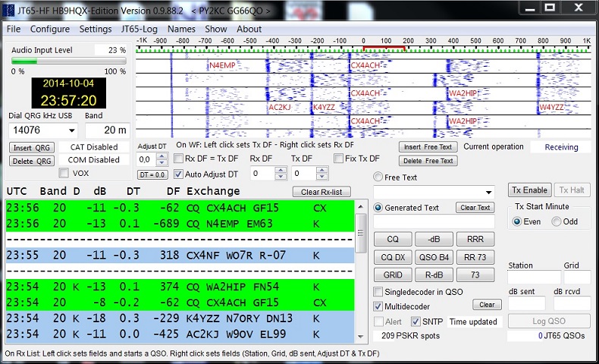Enable Singledecoder in QSO checkbox
599x364 pixels.
378,292
